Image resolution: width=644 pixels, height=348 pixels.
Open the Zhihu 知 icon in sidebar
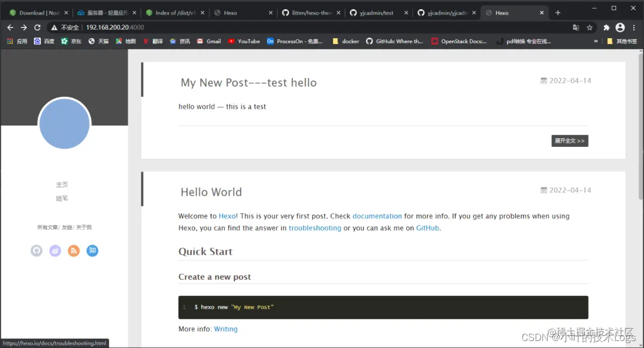click(x=92, y=251)
